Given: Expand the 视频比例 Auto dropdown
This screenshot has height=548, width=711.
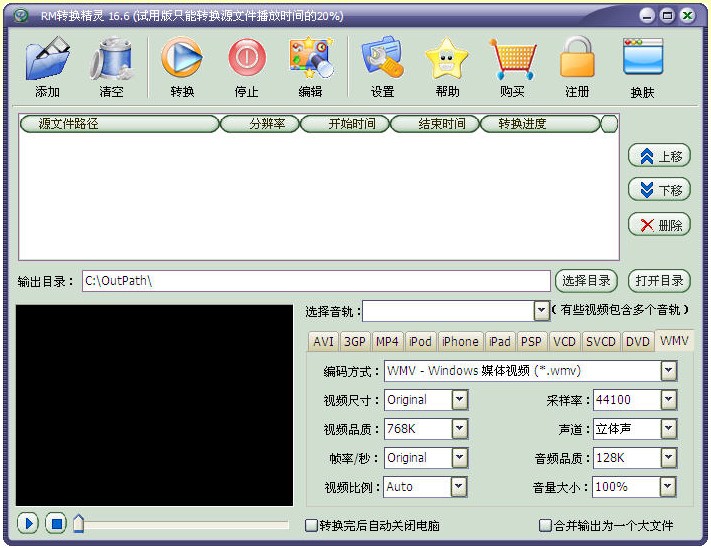Looking at the screenshot, I should (x=458, y=487).
